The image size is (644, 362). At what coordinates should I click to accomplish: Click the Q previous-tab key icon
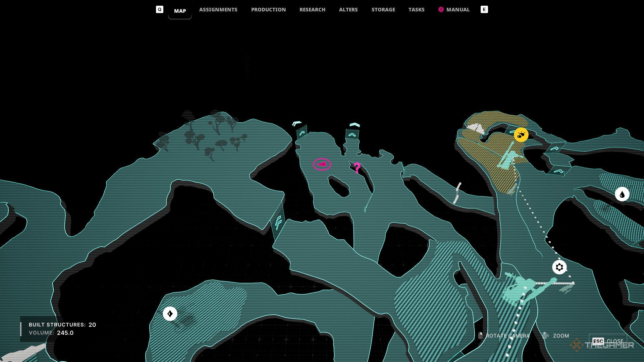(160, 9)
